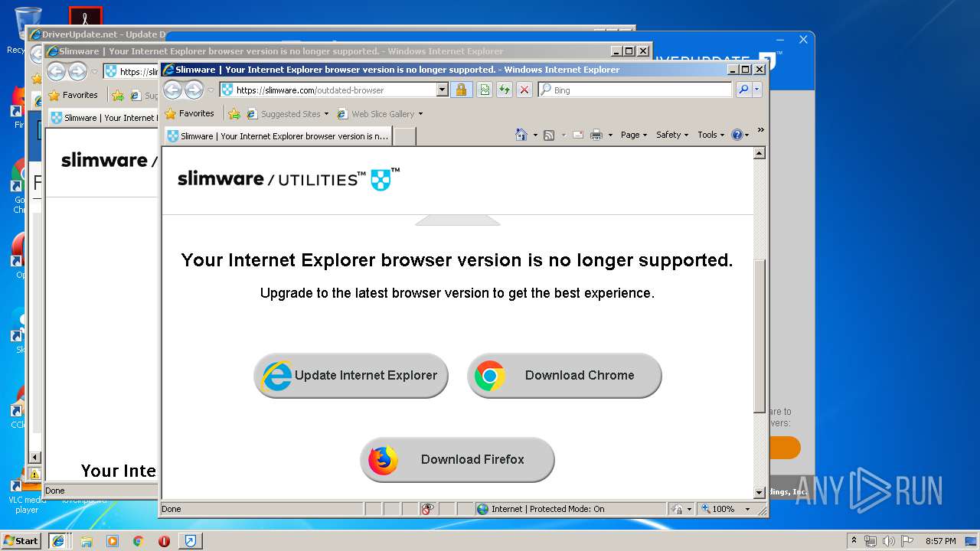Click Favorites in the middle IE window
The image size is (980, 551).
(73, 95)
